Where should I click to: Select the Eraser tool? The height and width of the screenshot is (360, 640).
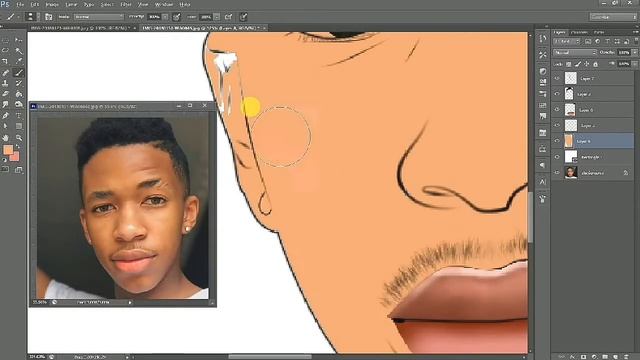point(5,94)
